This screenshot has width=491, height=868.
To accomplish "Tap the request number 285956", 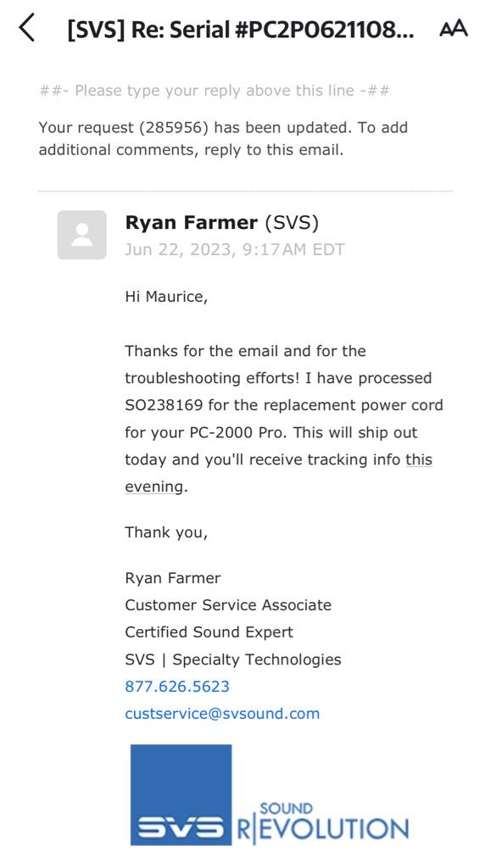I will click(174, 128).
